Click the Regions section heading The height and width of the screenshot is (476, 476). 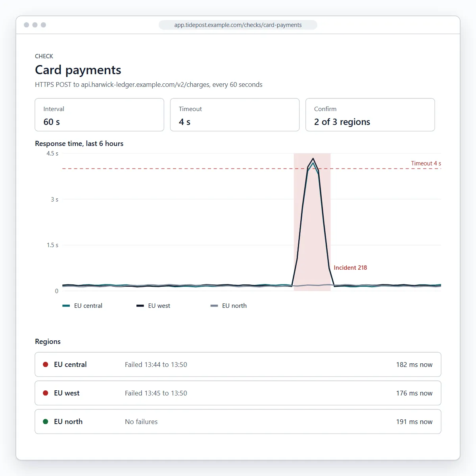pos(48,342)
